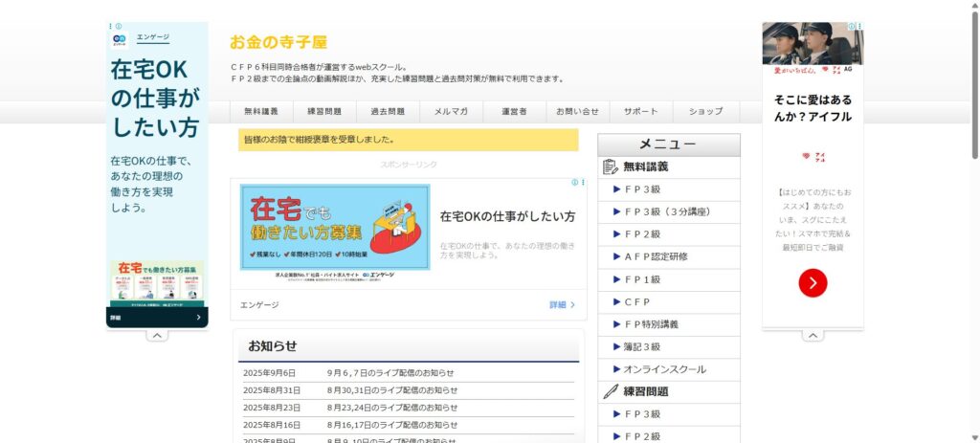The image size is (980, 443).
Task: Click the 2025年8月31日 date in the notice list
Action: click(272, 390)
